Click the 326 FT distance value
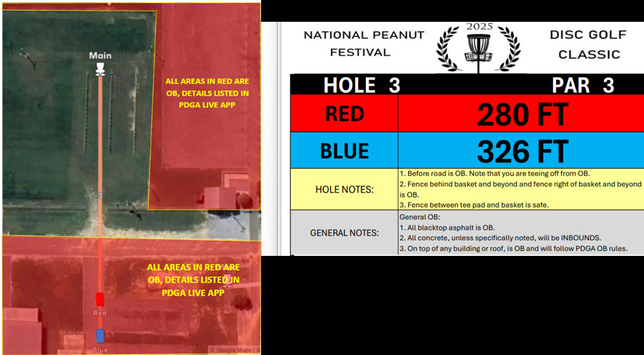The width and height of the screenshot is (644, 355). pos(522,151)
